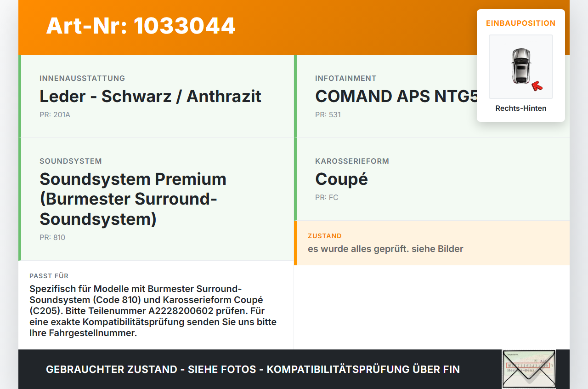This screenshot has width=588, height=389.
Task: Click the red arrow beside the car
Action: click(537, 86)
